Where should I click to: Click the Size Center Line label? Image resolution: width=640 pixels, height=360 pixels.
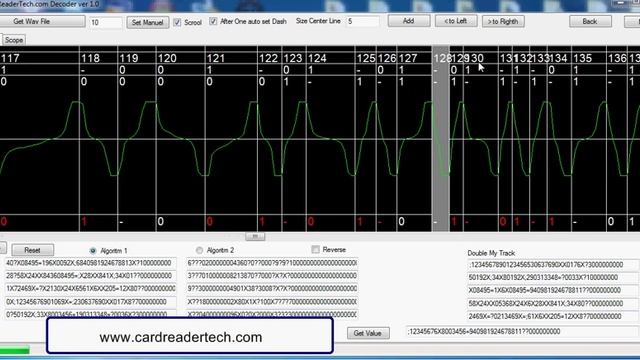pyautogui.click(x=318, y=21)
